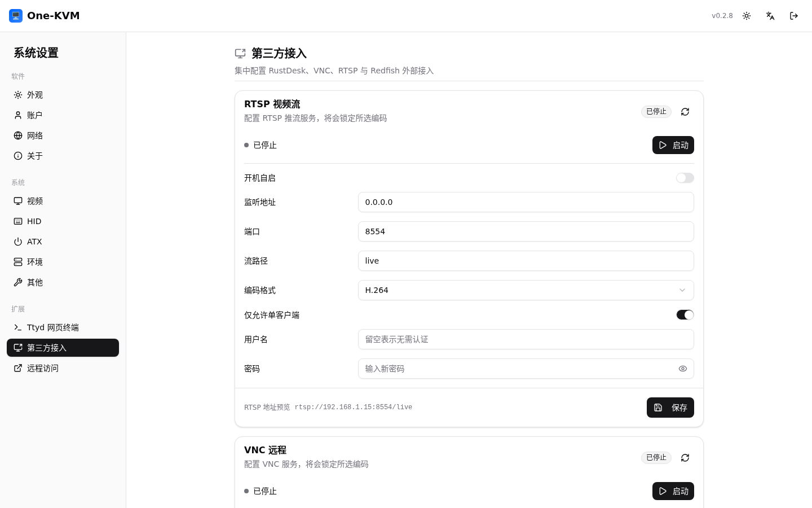Click RTSP 已停止 status badge
Image resolution: width=812 pixels, height=508 pixels.
coord(656,112)
